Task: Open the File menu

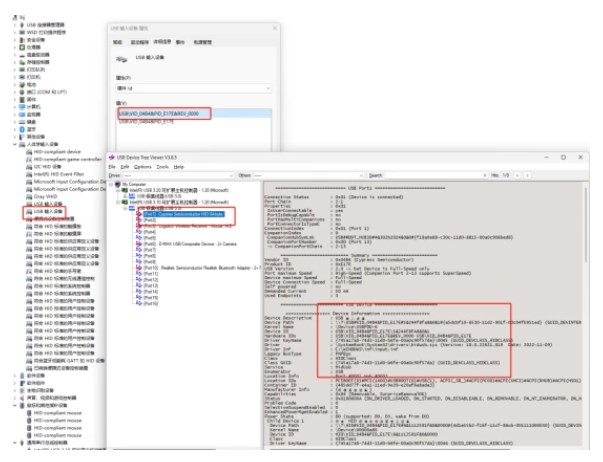Action: pyautogui.click(x=112, y=167)
